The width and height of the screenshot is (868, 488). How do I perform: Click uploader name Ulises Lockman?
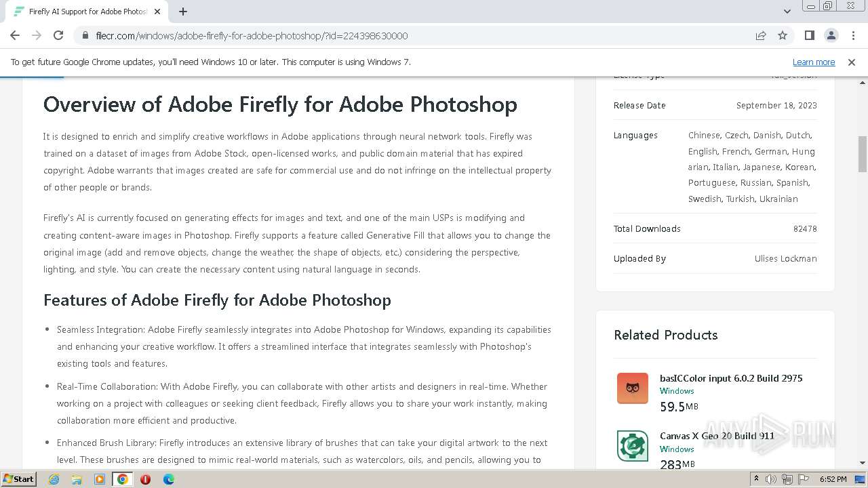click(785, 258)
